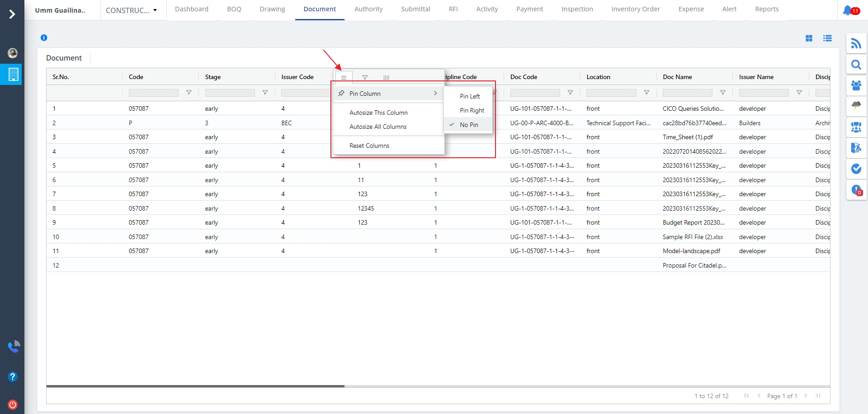The image size is (868, 414).
Task: Expand the CONSTRUC... project dropdown
Action: (x=132, y=10)
